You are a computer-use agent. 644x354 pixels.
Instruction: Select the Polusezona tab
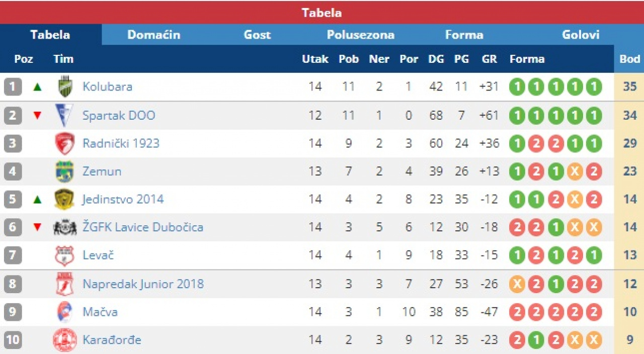(x=360, y=35)
